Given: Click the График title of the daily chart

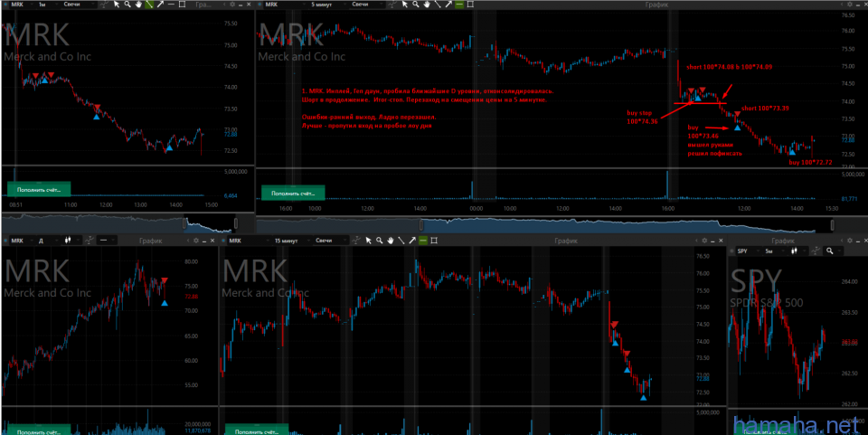Looking at the screenshot, I should tap(151, 241).
